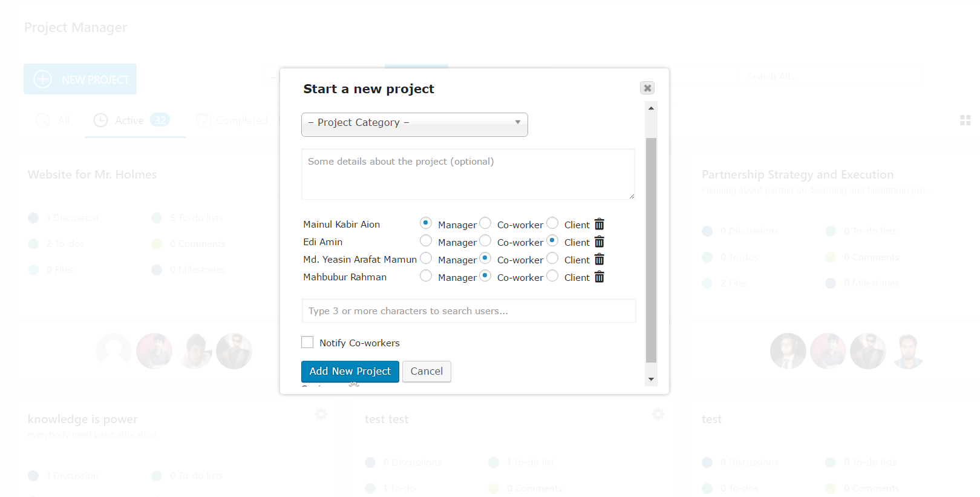
Task: Close the Start a new project dialog
Action: [647, 88]
